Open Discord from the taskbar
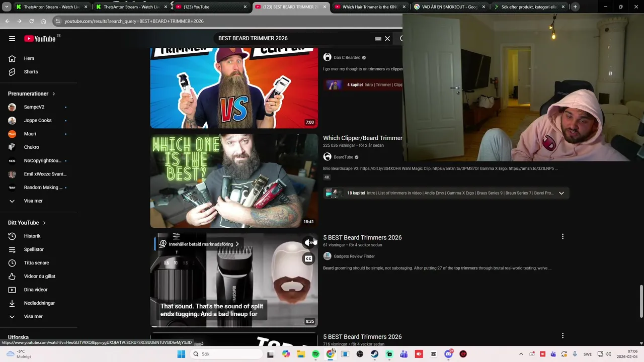This screenshot has height=362, width=644. [x=448, y=354]
